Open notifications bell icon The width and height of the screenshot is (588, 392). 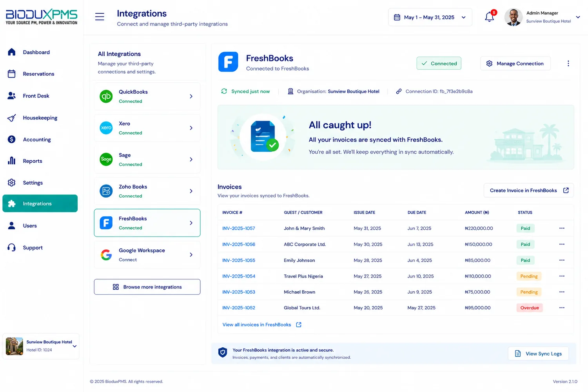tap(489, 17)
